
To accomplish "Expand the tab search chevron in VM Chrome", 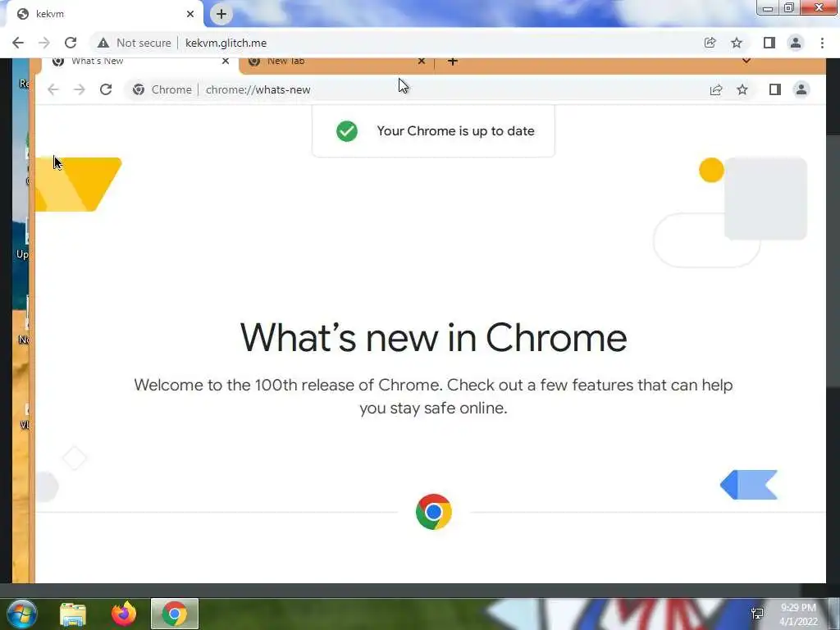I will pyautogui.click(x=746, y=61).
